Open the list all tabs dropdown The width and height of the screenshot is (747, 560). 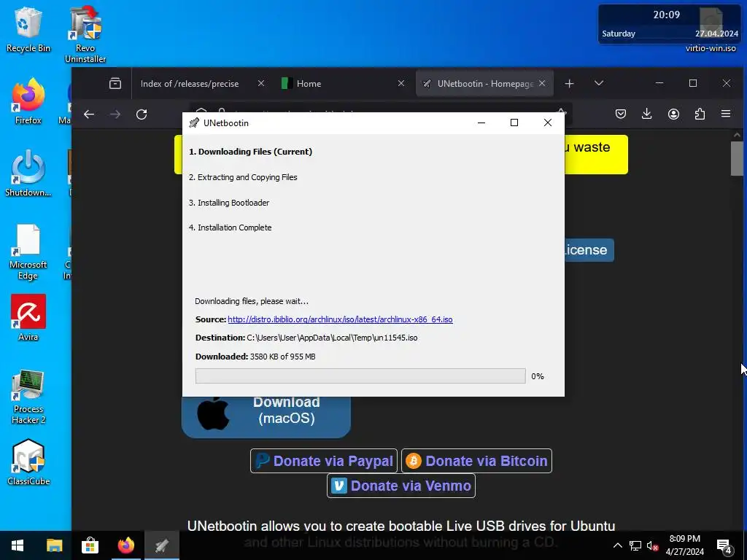[x=599, y=83]
